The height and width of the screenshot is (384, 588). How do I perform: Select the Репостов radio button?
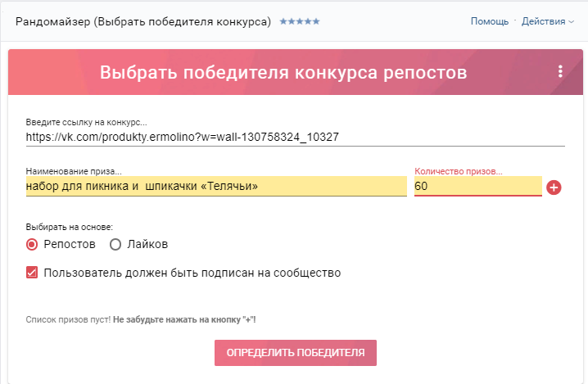tap(32, 245)
